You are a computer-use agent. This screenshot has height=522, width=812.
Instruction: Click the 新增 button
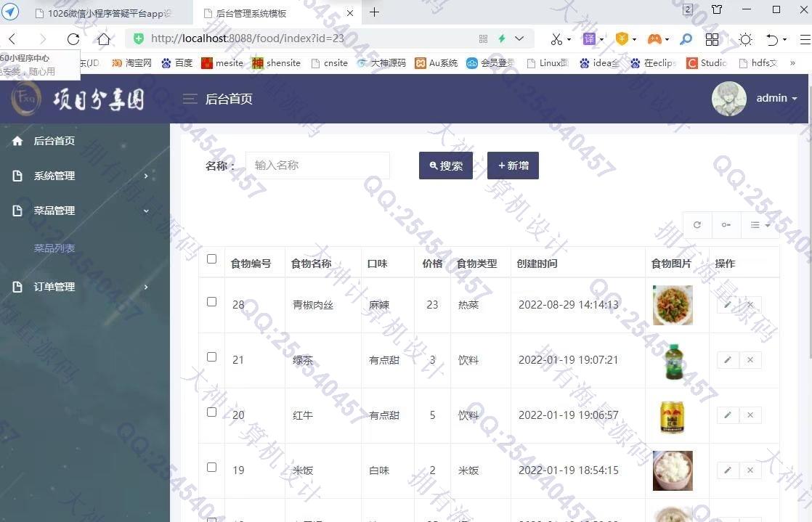pyautogui.click(x=513, y=166)
